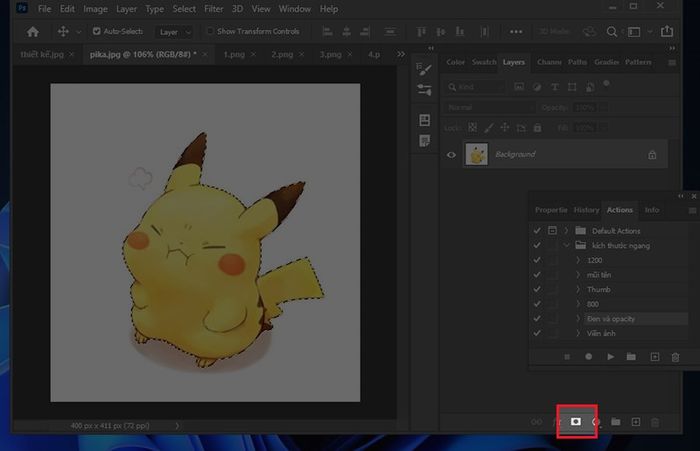Click the align right edges icon
Image resolution: width=700 pixels, height=451 pixels.
pos(365,31)
